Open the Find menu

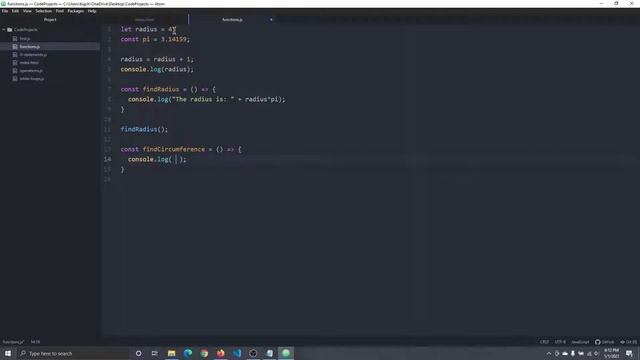(60, 11)
